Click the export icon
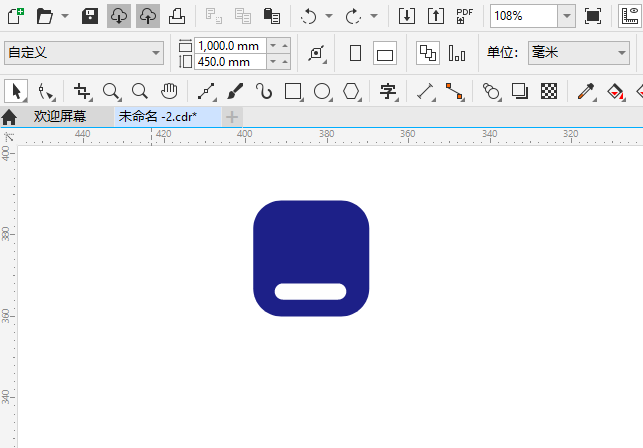This screenshot has width=643, height=448. (436, 16)
